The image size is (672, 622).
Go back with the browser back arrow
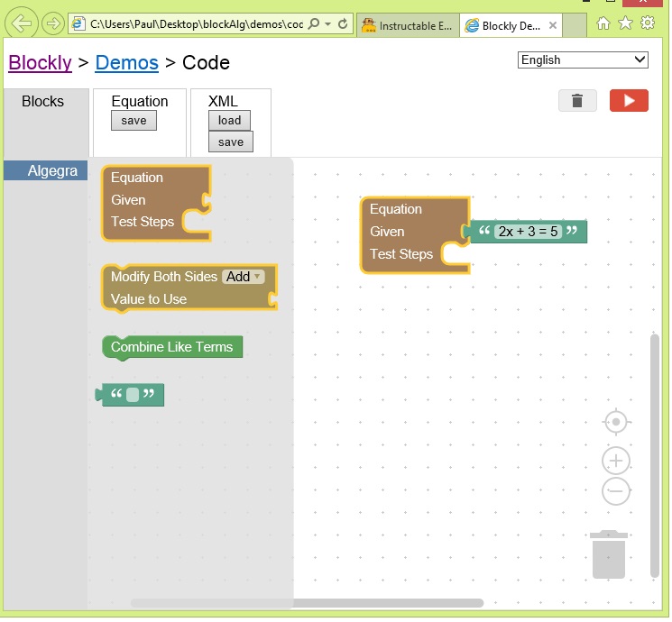[22, 23]
